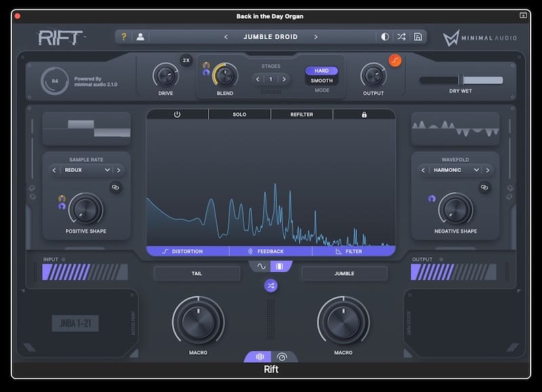Select the sine wave view toggle
The width and height of the screenshot is (542, 392).
261,266
